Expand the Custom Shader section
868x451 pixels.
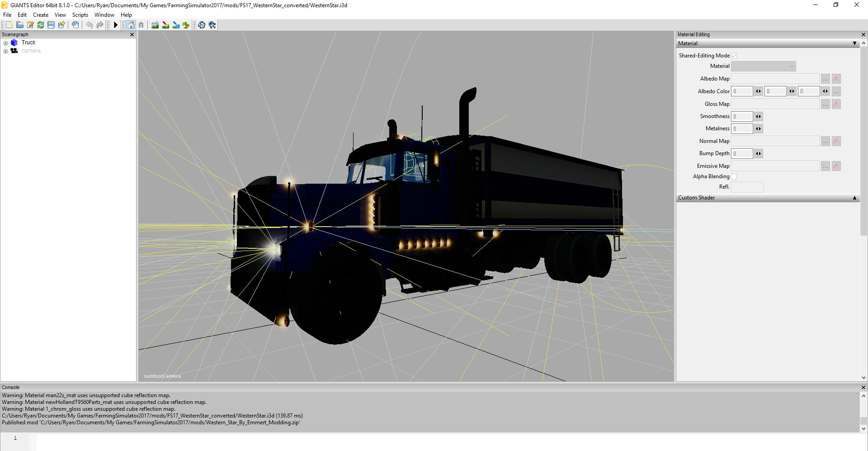tap(854, 198)
